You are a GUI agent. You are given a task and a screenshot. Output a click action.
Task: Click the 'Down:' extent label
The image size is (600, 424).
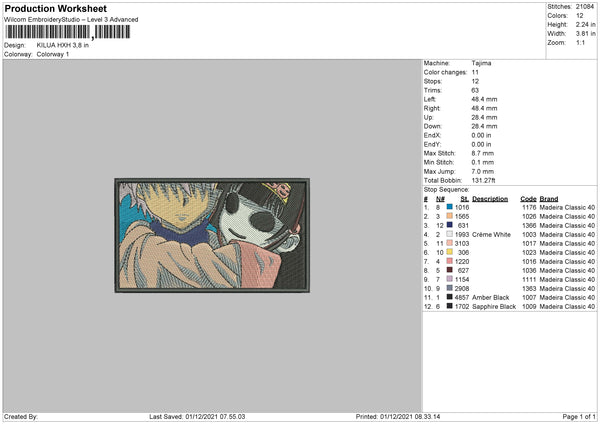[x=433, y=126]
